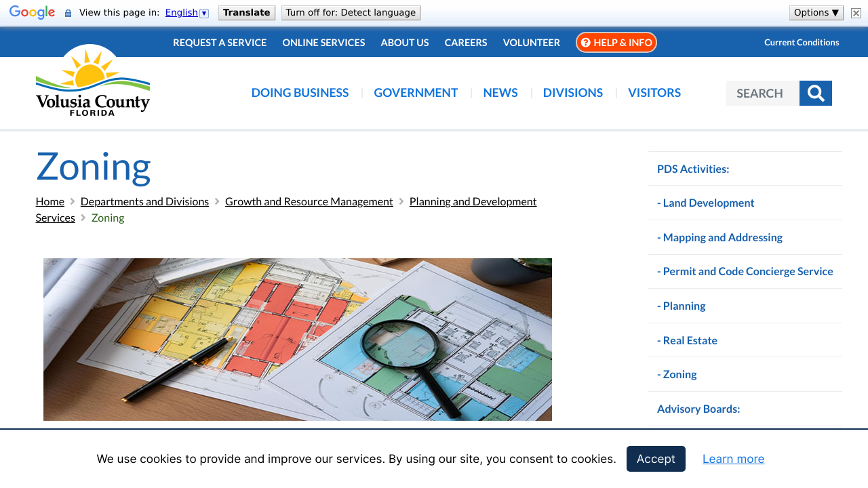Turn off translation for detected language
Image resolution: width=868 pixels, height=488 pixels.
tap(351, 13)
